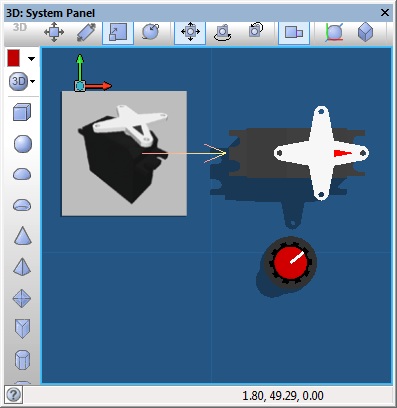This screenshot has height=408, width=397.
Task: Toggle the active scale object tool
Action: (x=118, y=33)
